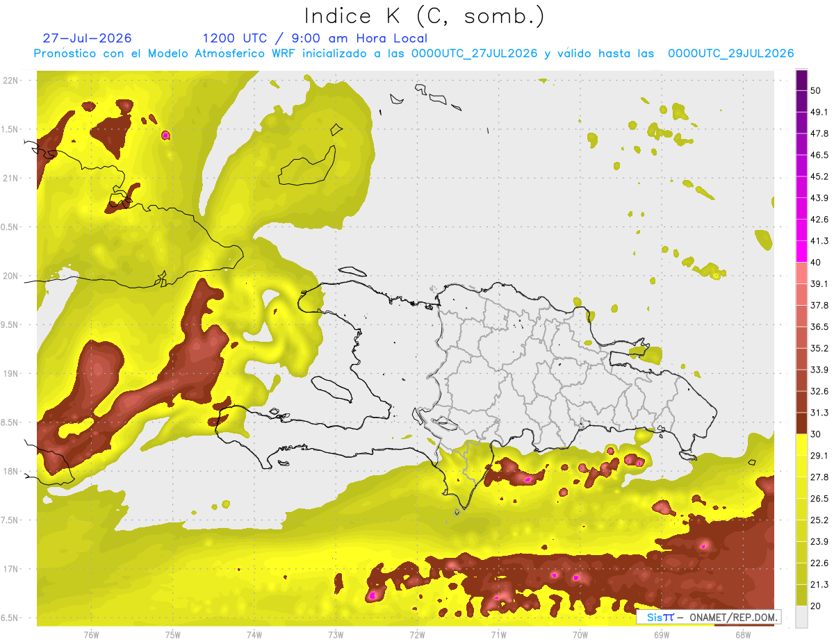This screenshot has width=834, height=644.
Task: Click the color bar value '43.9'
Action: click(819, 198)
